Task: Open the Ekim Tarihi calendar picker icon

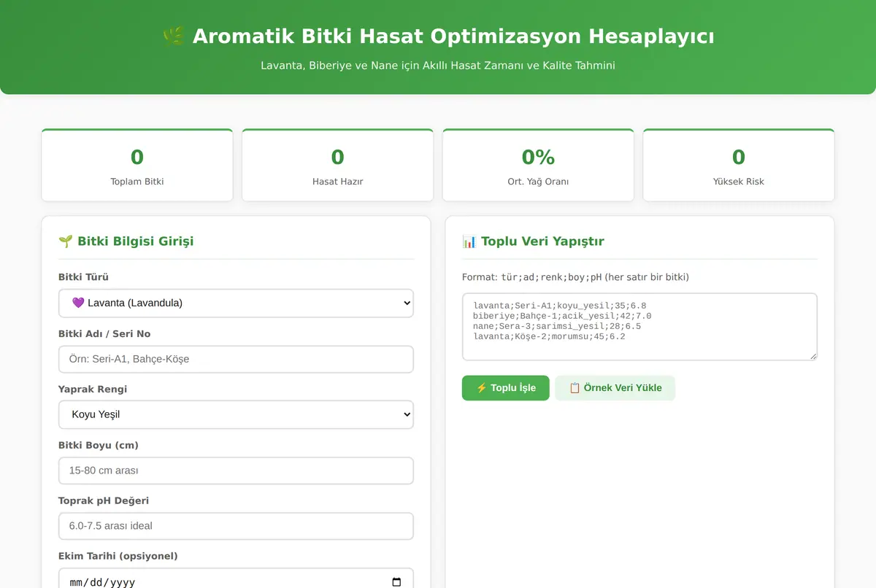Action: [x=396, y=582]
